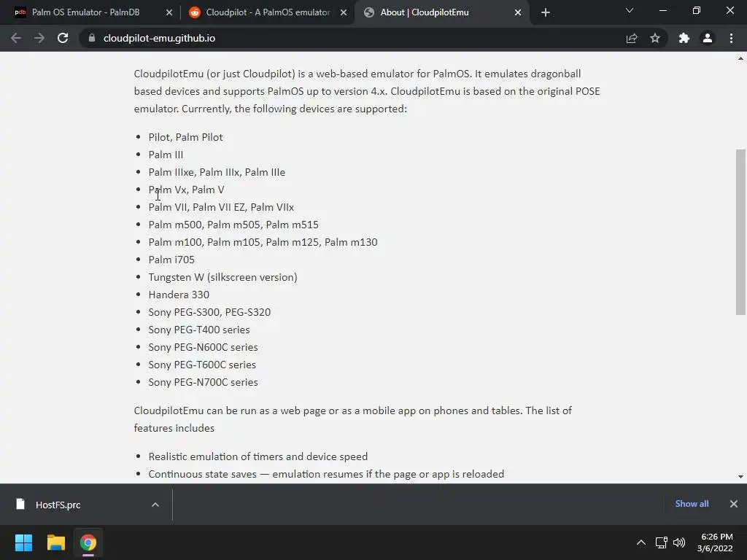This screenshot has width=747, height=560.
Task: Click "Sony PEG-N600C series" item
Action: pos(203,347)
